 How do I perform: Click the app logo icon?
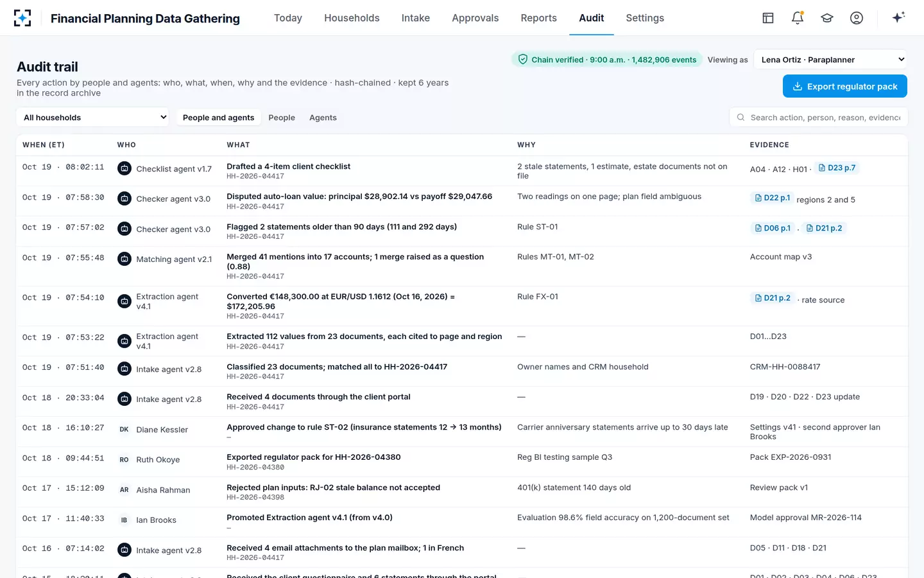[22, 18]
